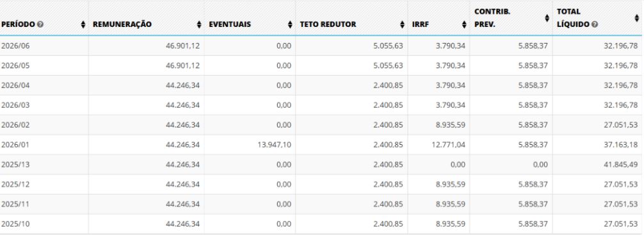The image size is (644, 235).
Task: Click teto redutor 5.055,63 in 2026/05 row
Action: click(x=388, y=66)
